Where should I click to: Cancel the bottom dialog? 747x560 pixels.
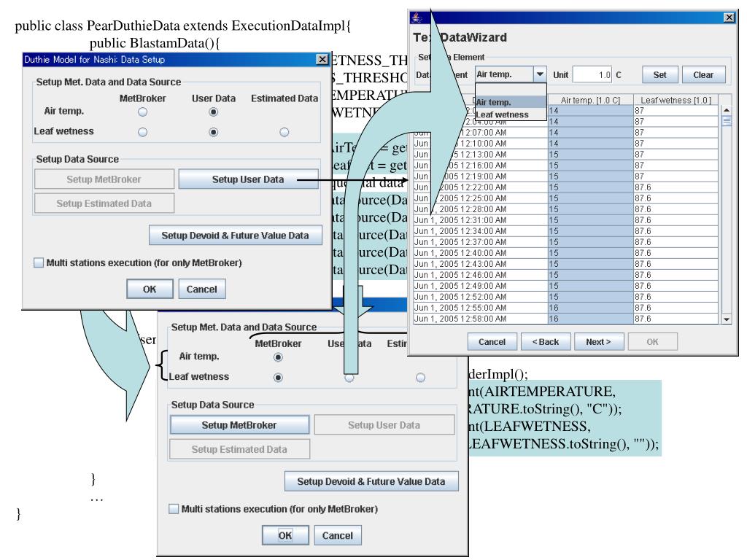pyautogui.click(x=337, y=535)
